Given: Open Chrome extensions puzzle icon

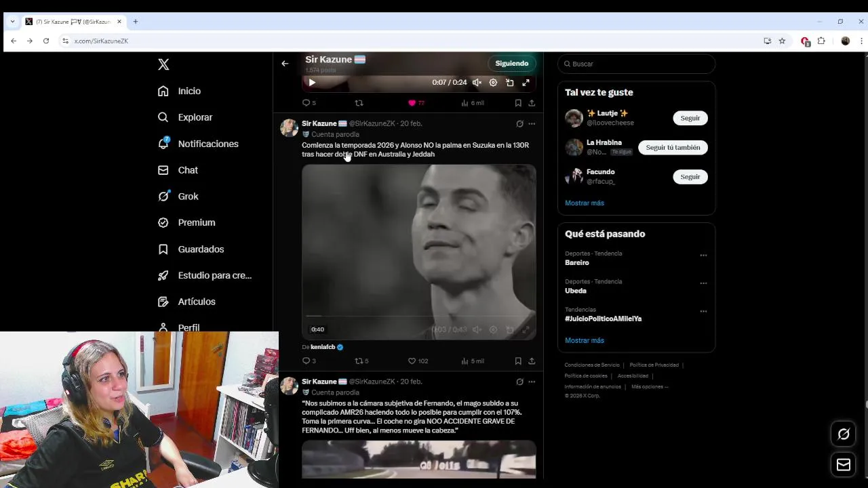Looking at the screenshot, I should pyautogui.click(x=821, y=41).
